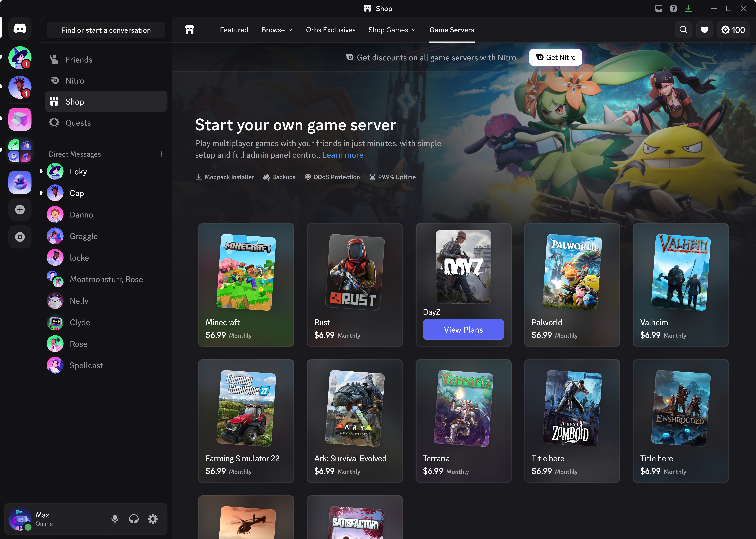Open Discover servers compass icon

point(20,237)
